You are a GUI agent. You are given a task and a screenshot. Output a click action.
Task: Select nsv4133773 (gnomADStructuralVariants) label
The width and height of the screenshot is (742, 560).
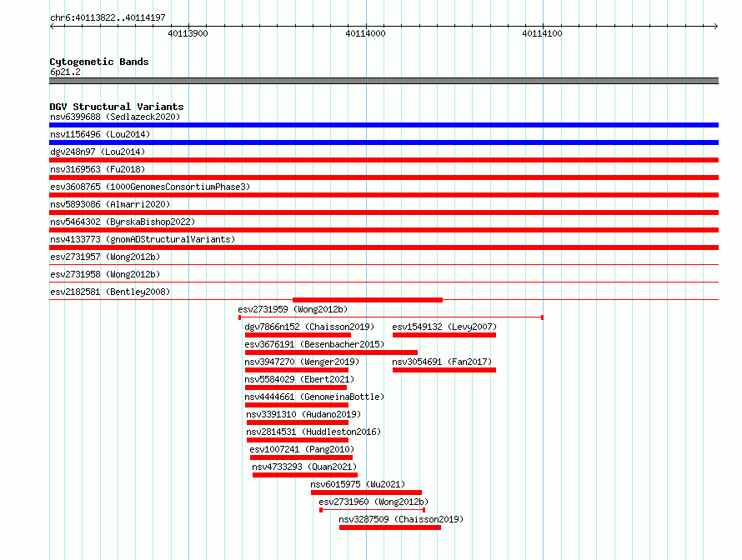pos(143,239)
